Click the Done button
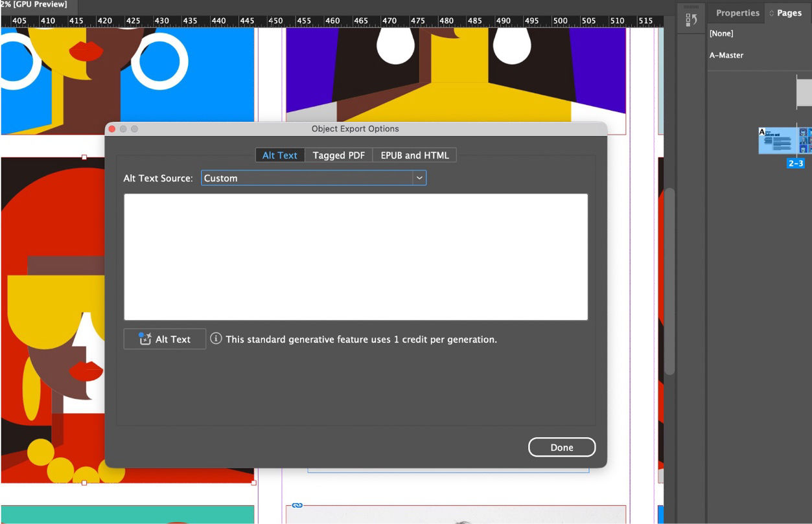This screenshot has width=812, height=524. [x=561, y=447]
